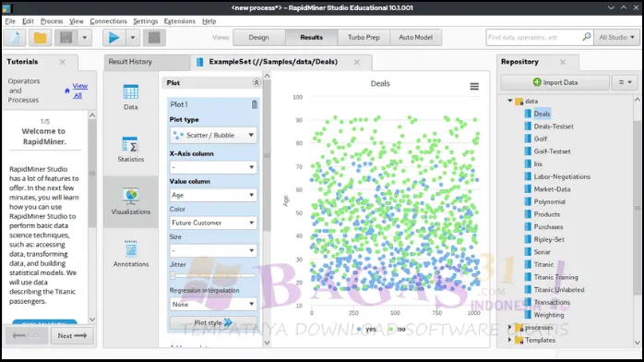Open the chart hamburger export menu

(474, 86)
